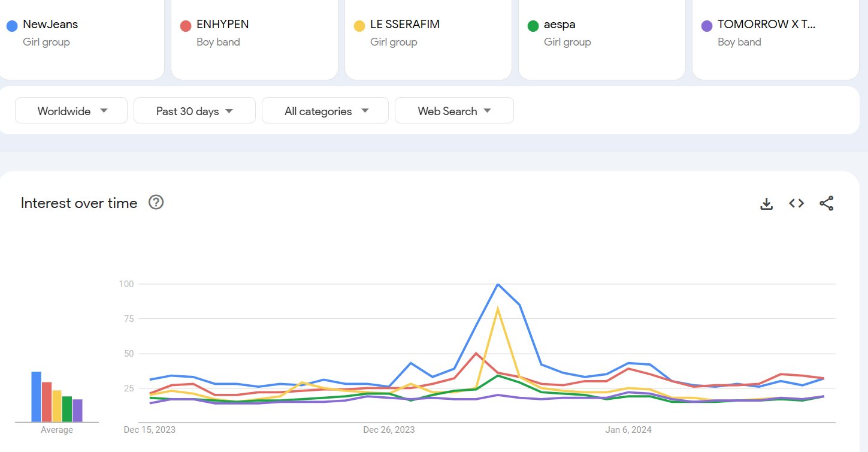Click the red ENHYPEN line peak near 50
The height and width of the screenshot is (452, 868).
pyautogui.click(x=476, y=354)
